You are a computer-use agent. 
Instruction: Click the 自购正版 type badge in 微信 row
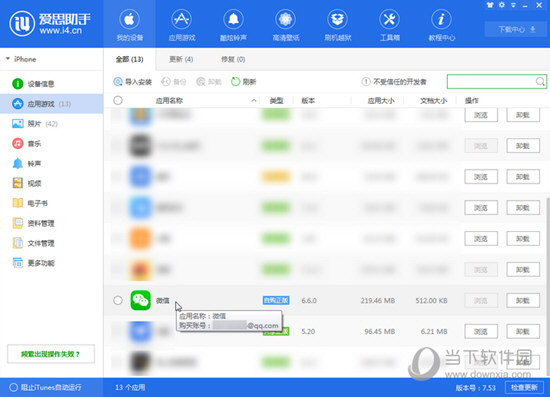point(276,301)
